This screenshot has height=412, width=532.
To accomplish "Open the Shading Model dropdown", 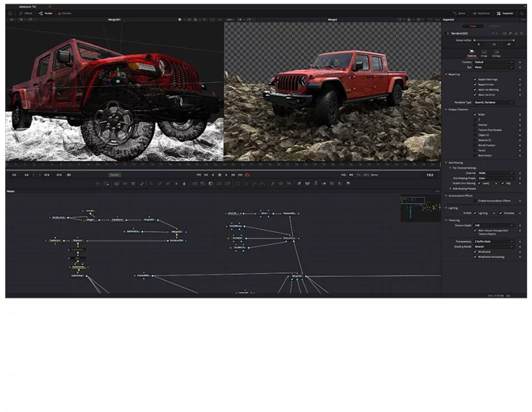I will [494, 247].
